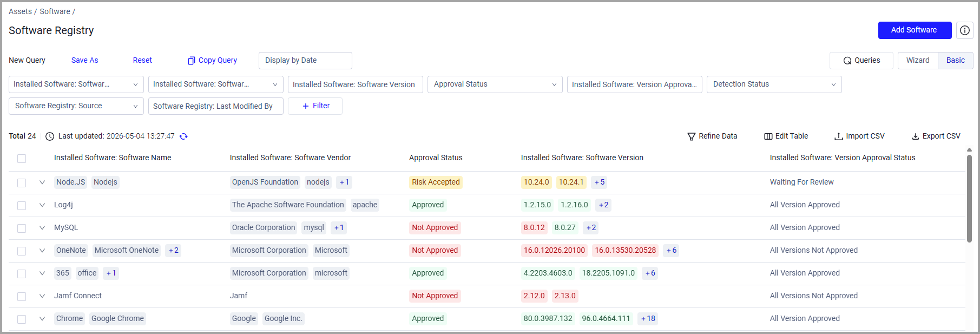Click the Export CSV download icon
This screenshot has height=334, width=980.
[916, 136]
